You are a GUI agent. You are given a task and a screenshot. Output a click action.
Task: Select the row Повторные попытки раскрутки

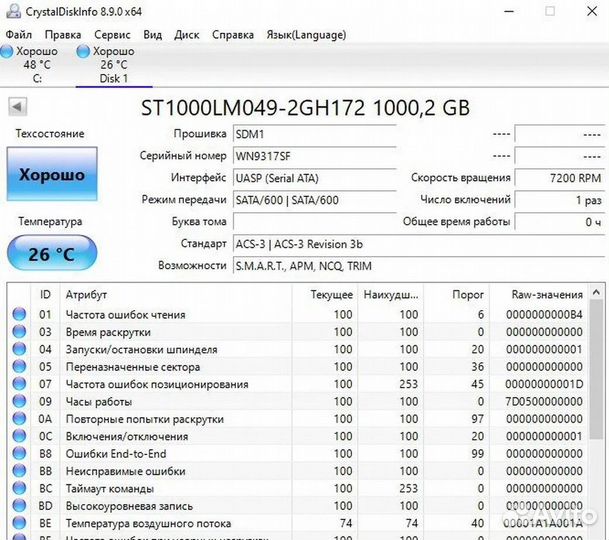point(298,418)
